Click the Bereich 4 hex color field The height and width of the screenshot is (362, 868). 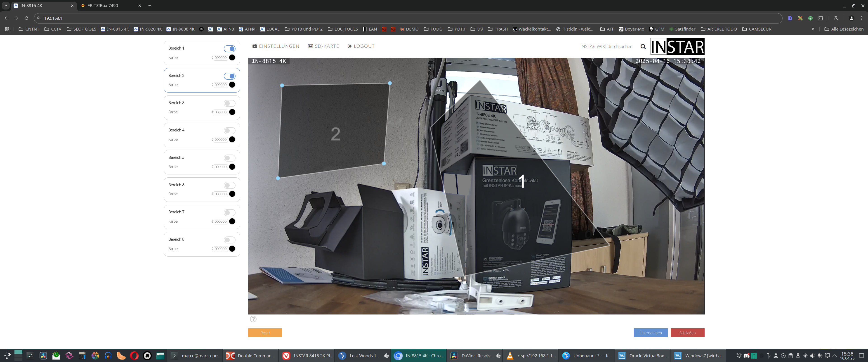220,139
